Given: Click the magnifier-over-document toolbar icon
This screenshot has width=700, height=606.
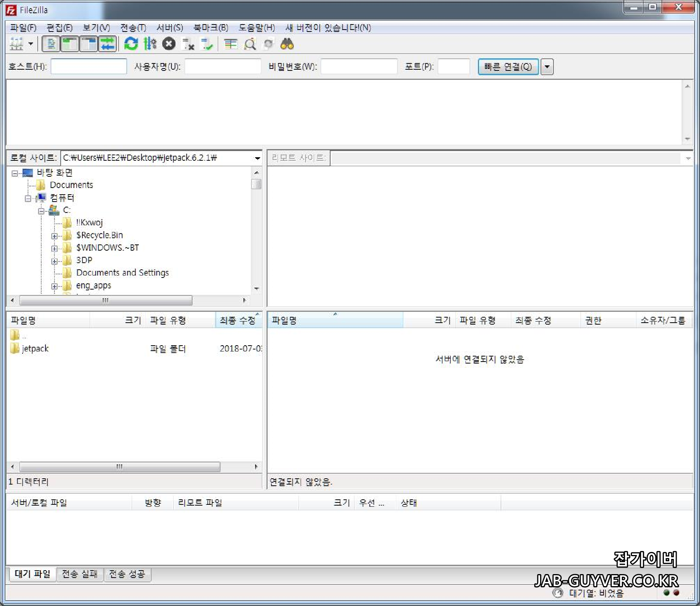Looking at the screenshot, I should pos(250,44).
